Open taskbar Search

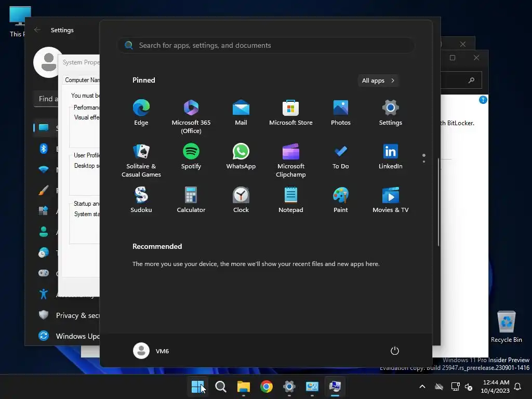click(220, 387)
